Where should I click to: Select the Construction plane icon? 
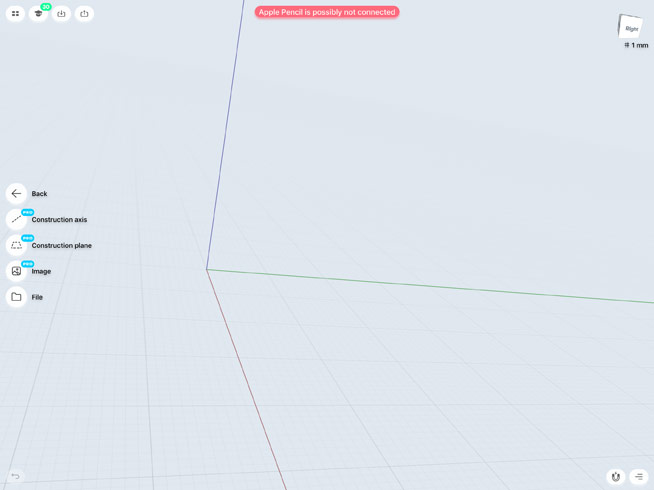tap(16, 246)
